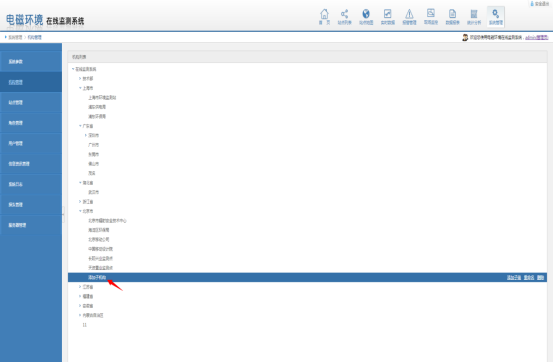Image resolution: width=553 pixels, height=363 pixels.
Task: Collapse the sidebar using the splitter handle
Action: tap(63, 214)
